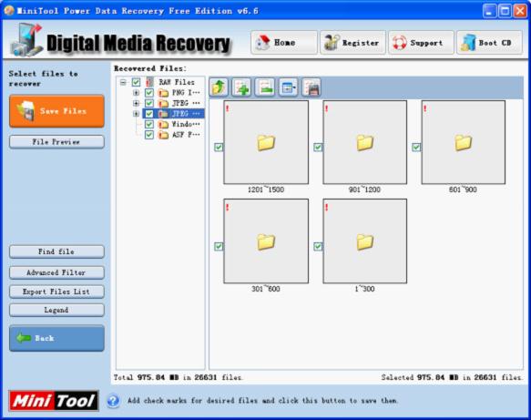Toggle the 1~300 thumbnail checkbox
Image resolution: width=531 pixels, height=420 pixels.
point(318,246)
